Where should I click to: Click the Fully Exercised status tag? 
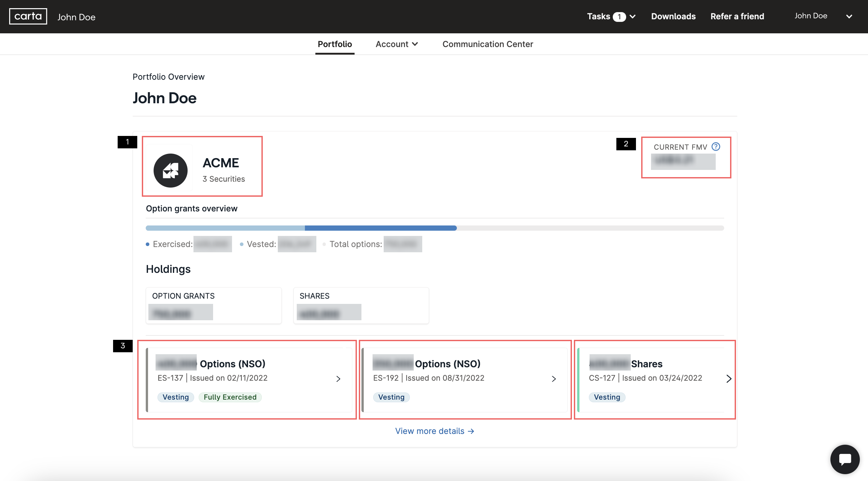tap(230, 397)
